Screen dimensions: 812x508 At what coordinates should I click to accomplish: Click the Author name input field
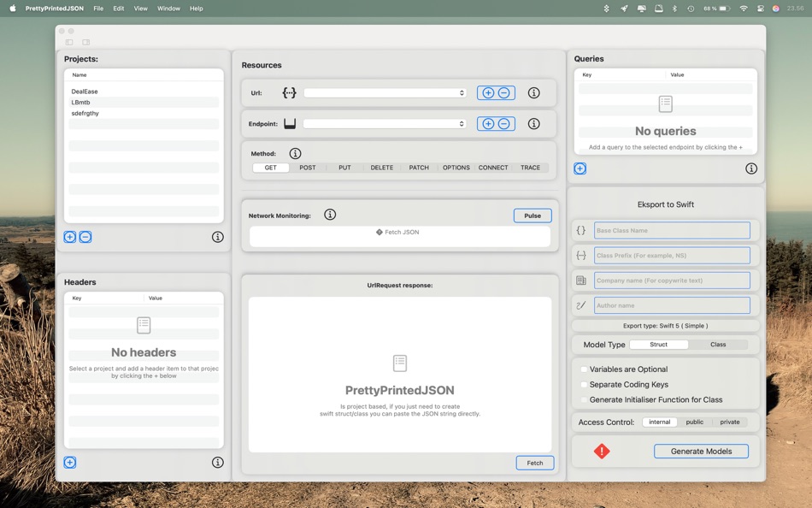pyautogui.click(x=672, y=304)
